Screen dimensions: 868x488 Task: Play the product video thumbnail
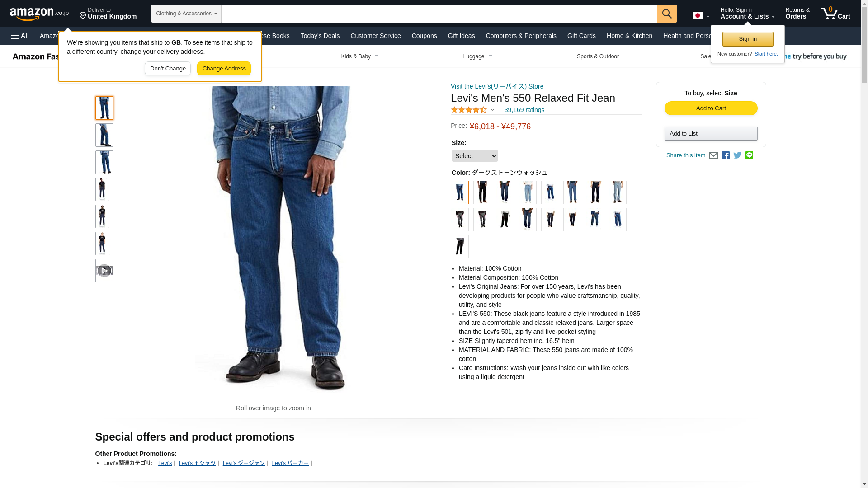coord(104,271)
